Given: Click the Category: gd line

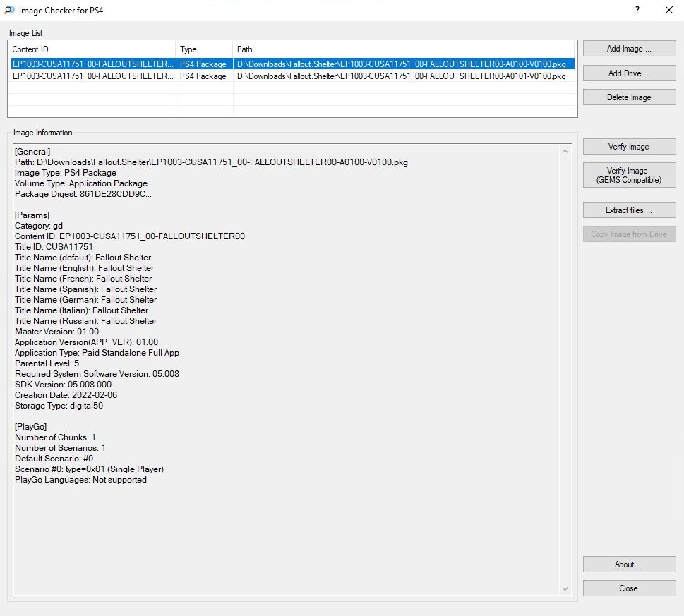Looking at the screenshot, I should [39, 226].
